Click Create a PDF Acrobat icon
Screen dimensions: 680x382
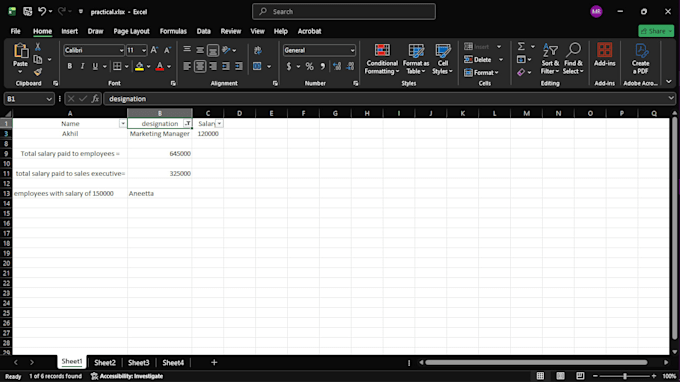pos(641,59)
